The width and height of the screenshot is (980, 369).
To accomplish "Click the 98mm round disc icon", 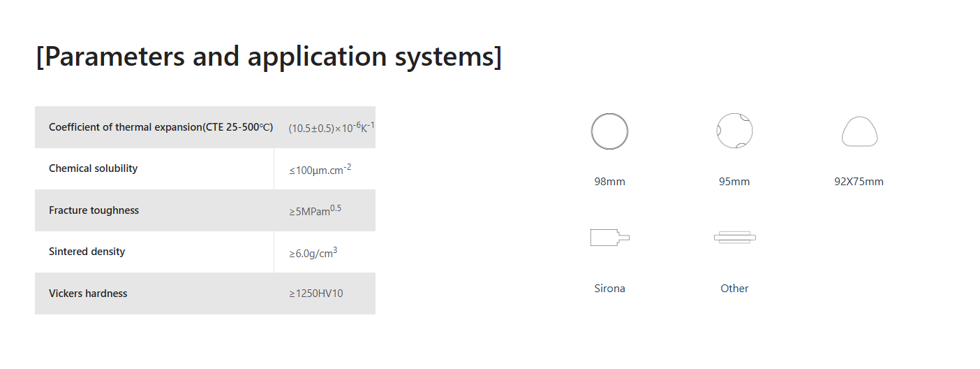I will pyautogui.click(x=609, y=131).
